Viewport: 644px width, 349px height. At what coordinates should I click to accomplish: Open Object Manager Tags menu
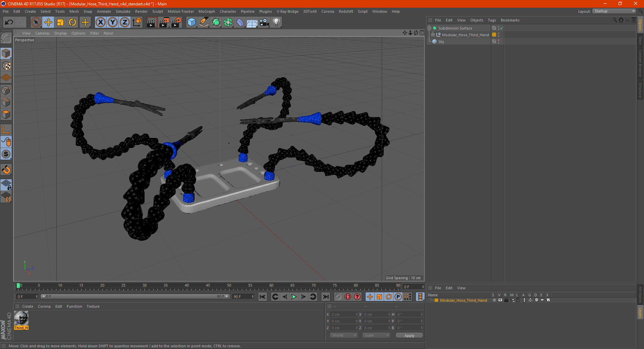tap(492, 20)
